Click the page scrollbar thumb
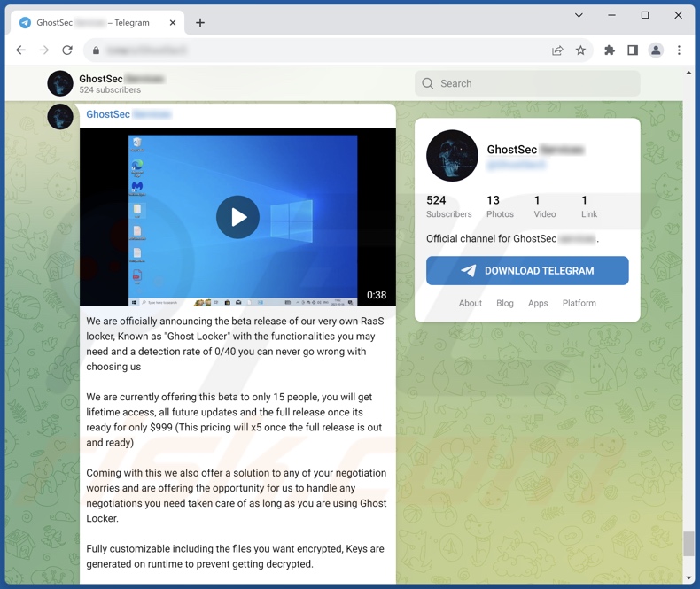Viewport: 700px width, 589px height. tap(688, 545)
